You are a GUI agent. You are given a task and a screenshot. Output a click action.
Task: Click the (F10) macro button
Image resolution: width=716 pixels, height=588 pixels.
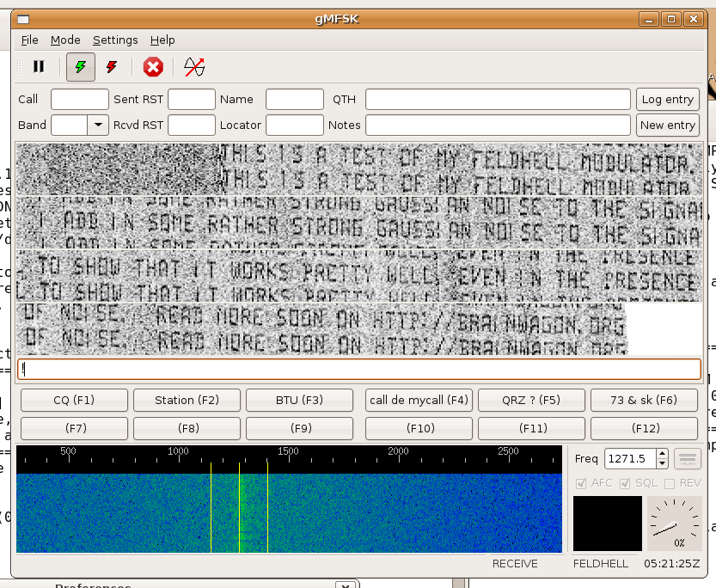coord(419,429)
